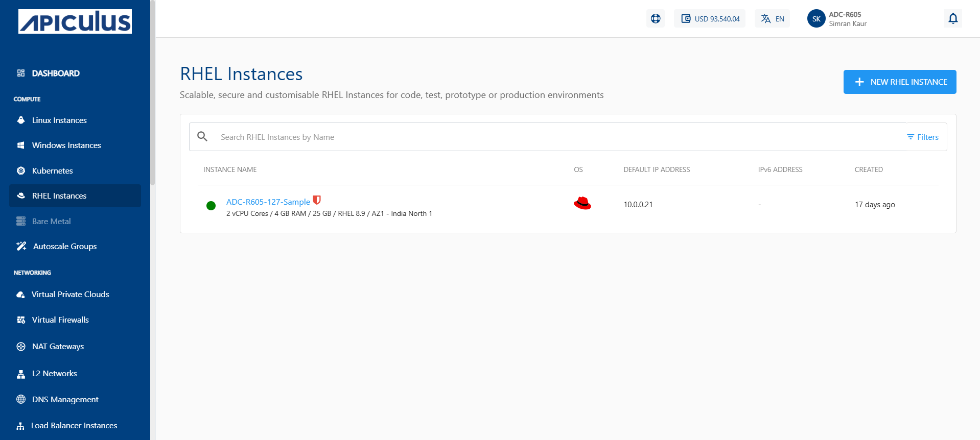
Task: Click the OS column header
Action: (x=578, y=169)
